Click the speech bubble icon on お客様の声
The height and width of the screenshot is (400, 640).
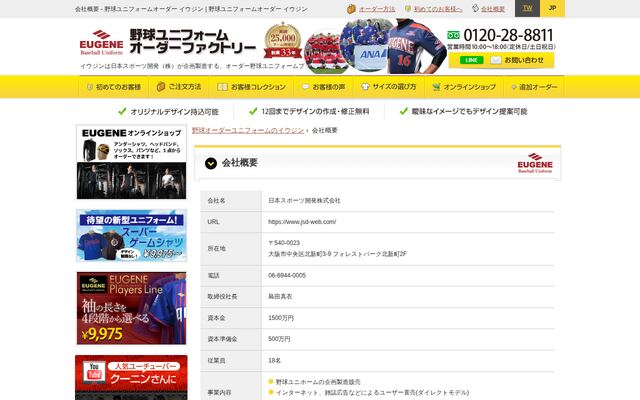pos(305,87)
